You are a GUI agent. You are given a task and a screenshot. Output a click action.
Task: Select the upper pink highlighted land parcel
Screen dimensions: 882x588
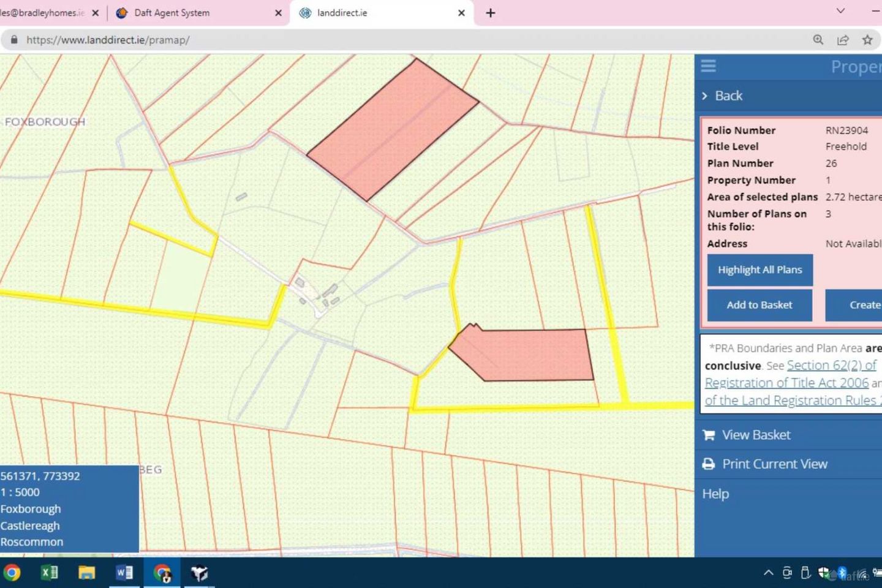tap(392, 130)
